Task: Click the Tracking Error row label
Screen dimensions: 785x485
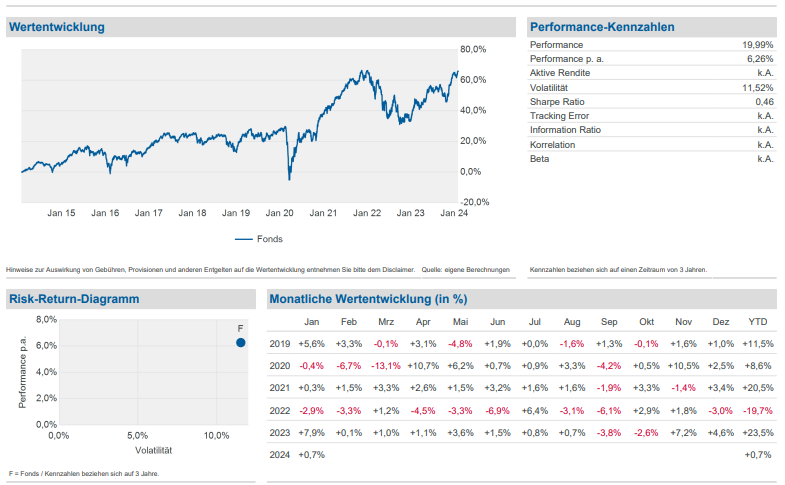Action: 559,116
